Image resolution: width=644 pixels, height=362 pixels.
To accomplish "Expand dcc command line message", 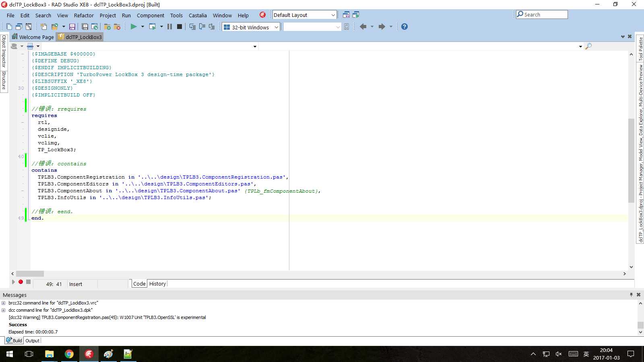I will 4,311.
